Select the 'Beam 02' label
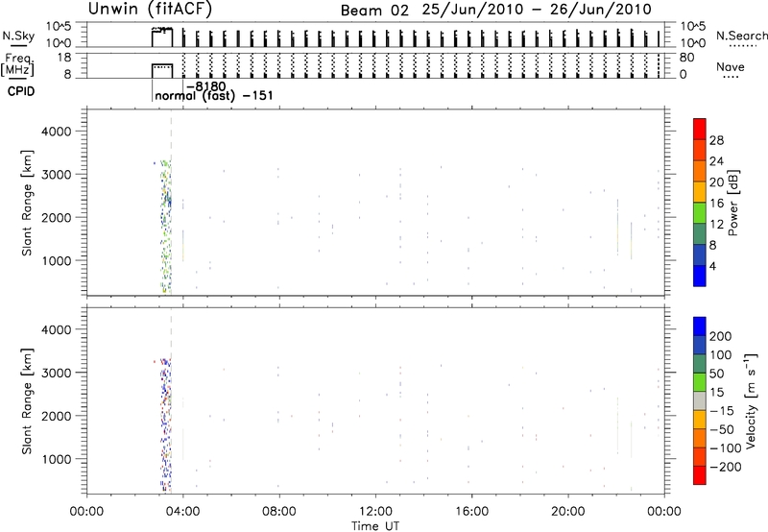Image resolution: width=768 pixels, height=532 pixels. tap(374, 11)
